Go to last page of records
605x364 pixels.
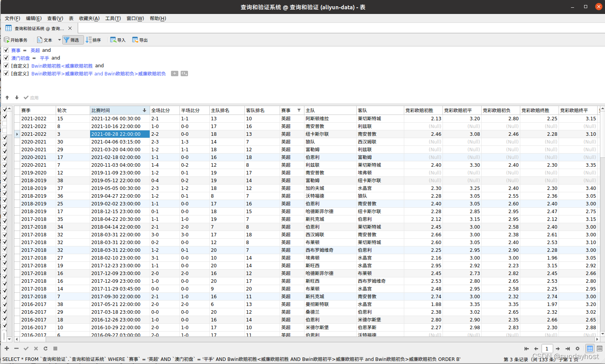coord(567,349)
